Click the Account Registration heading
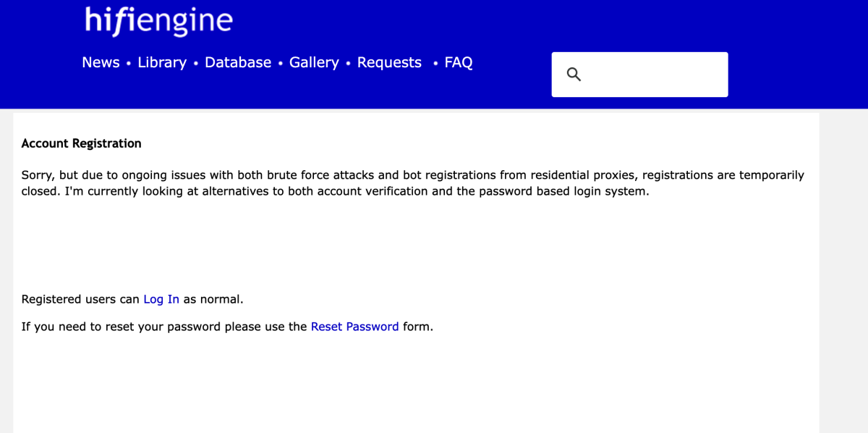Viewport: 868px width, 433px height. point(82,143)
